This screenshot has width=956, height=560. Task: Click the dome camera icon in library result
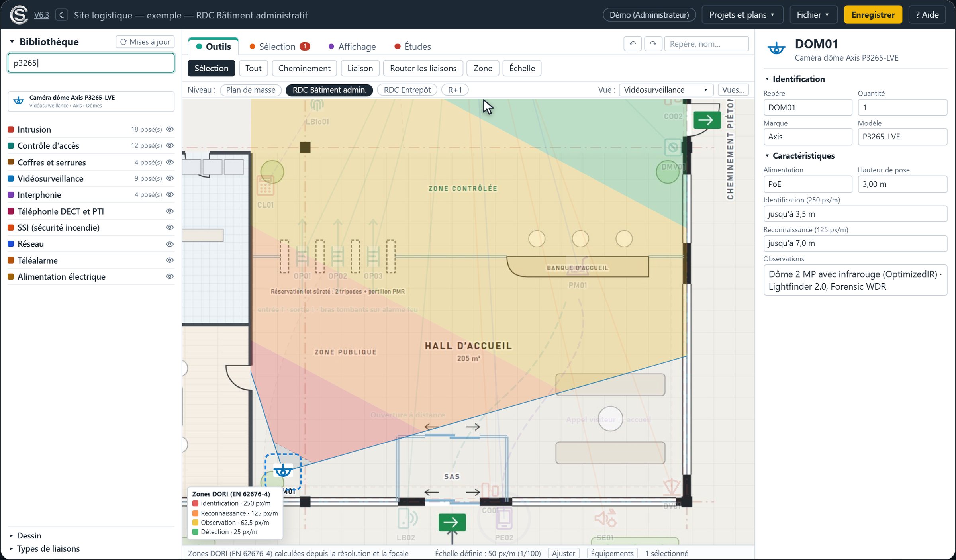[19, 101]
